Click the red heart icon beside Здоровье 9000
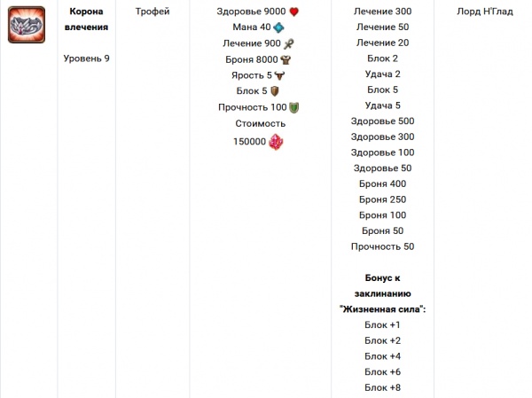This screenshot has width=532, height=398. (x=294, y=12)
